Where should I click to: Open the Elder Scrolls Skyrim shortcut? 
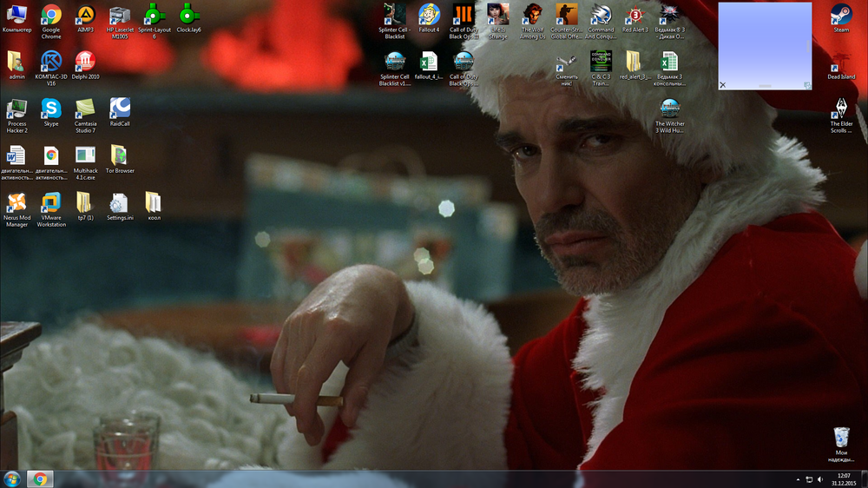click(840, 109)
